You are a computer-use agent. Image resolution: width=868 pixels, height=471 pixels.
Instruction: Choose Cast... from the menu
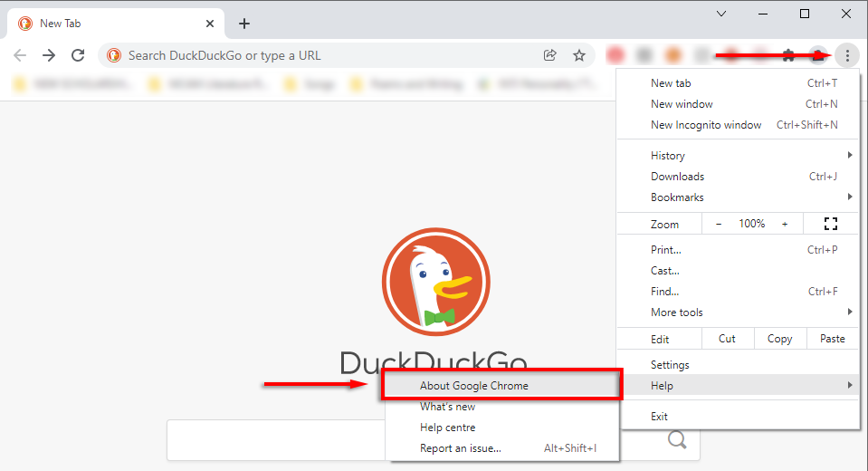(x=738, y=271)
